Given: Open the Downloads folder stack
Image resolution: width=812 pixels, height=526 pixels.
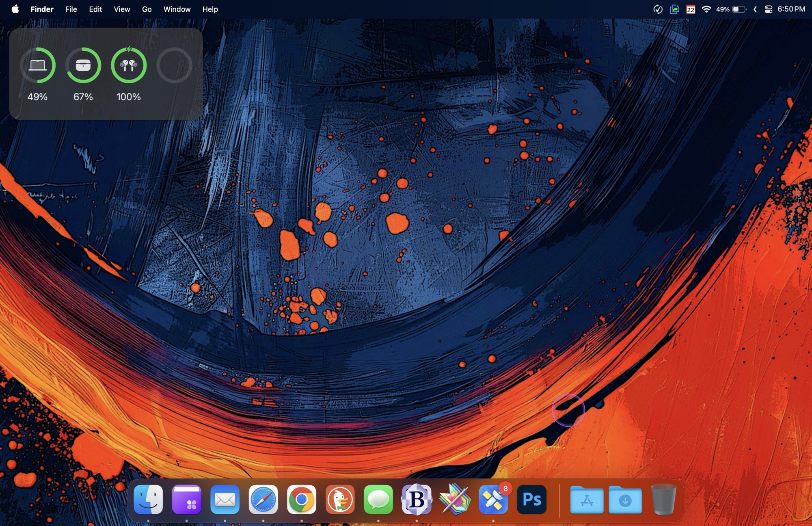Looking at the screenshot, I should [x=625, y=500].
